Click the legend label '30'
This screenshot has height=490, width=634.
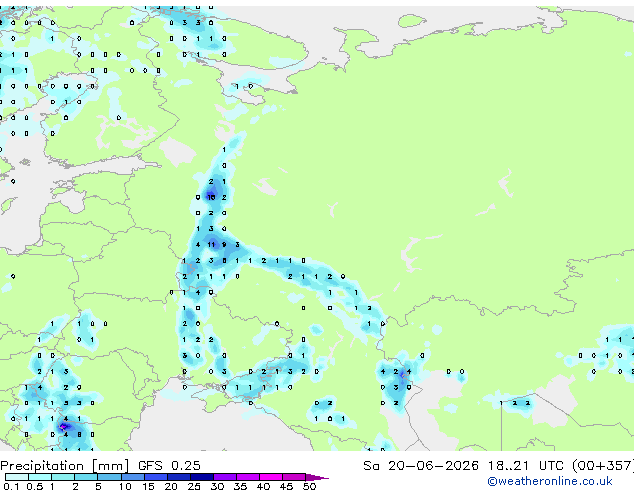(x=217, y=486)
